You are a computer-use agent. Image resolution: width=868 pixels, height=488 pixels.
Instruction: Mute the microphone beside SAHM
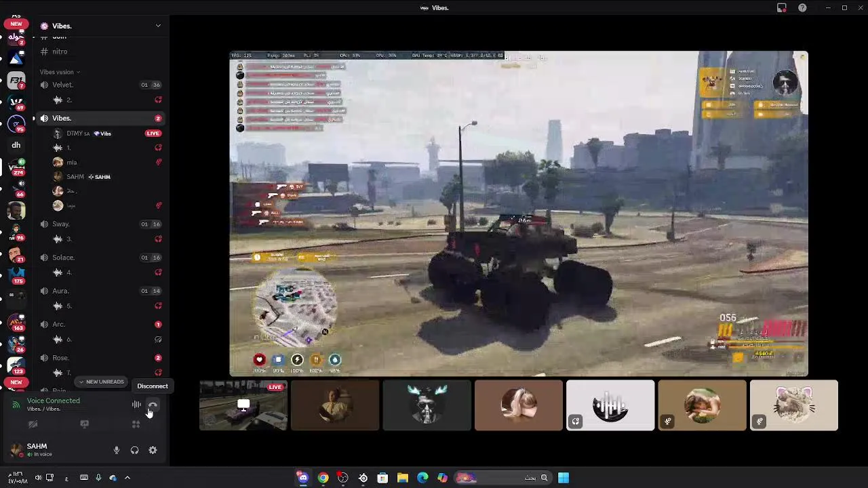coord(117,450)
